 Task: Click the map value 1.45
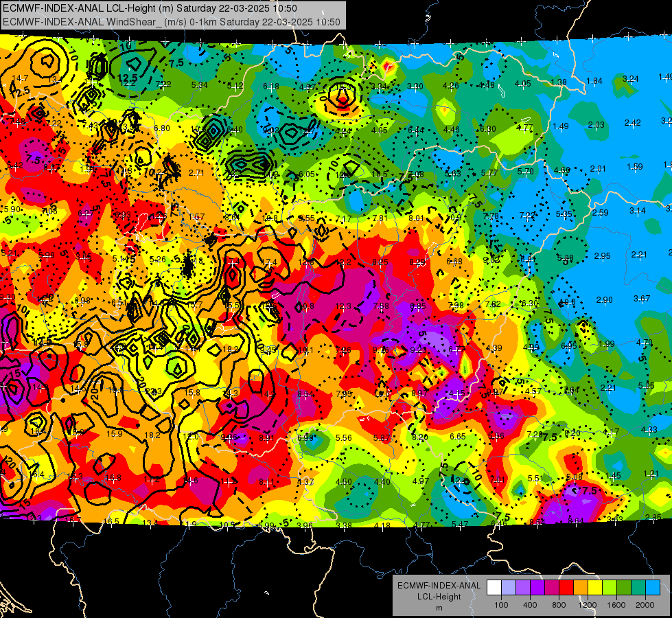[x=613, y=475]
